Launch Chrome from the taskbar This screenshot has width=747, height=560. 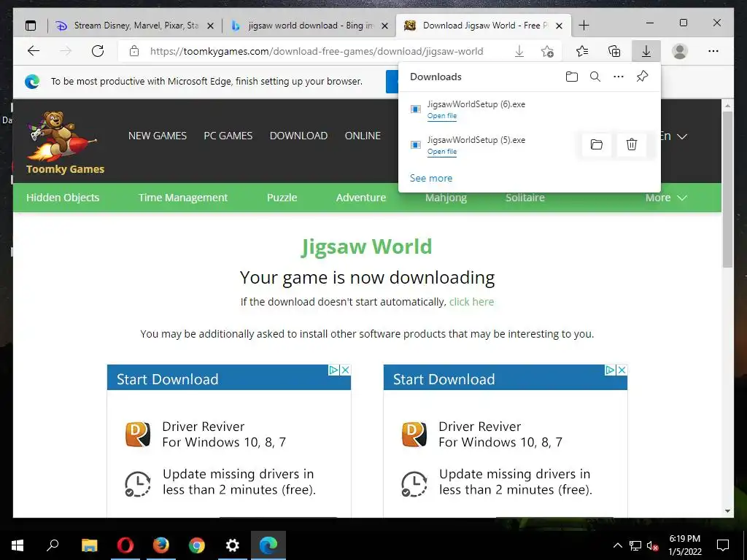pyautogui.click(x=197, y=545)
